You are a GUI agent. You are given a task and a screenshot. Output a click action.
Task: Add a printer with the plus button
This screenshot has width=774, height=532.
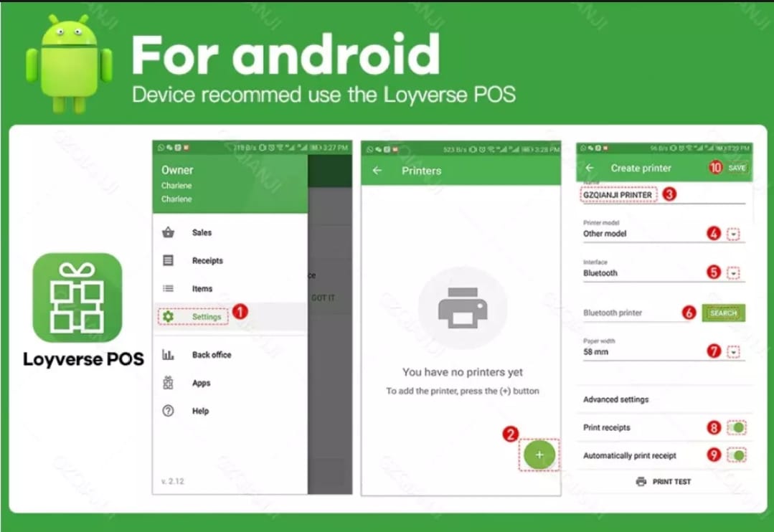pyautogui.click(x=539, y=455)
